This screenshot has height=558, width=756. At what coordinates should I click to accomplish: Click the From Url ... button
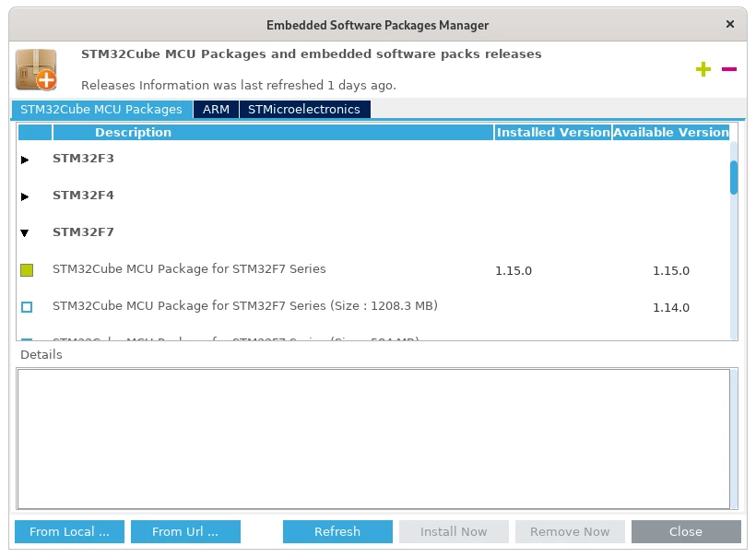tap(185, 531)
